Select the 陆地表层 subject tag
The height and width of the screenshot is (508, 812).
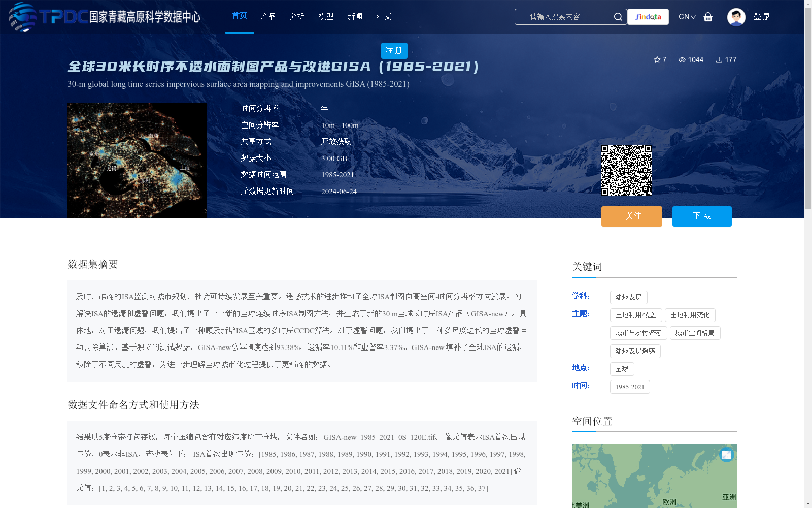pos(629,297)
